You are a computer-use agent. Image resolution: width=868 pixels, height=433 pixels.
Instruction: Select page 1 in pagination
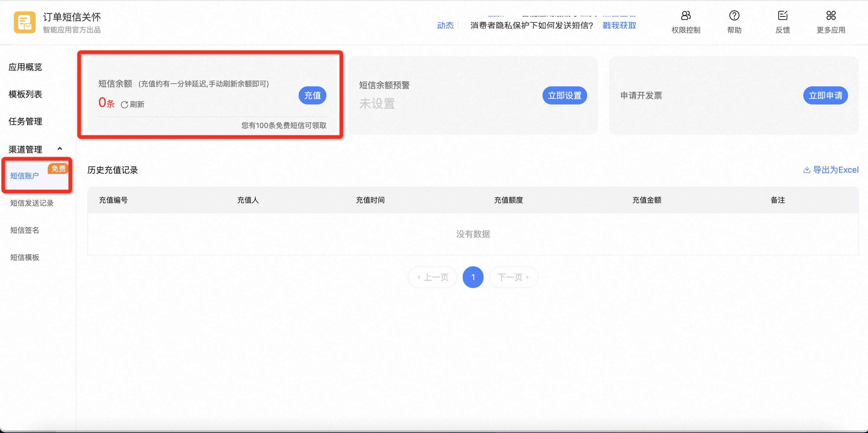(x=473, y=277)
